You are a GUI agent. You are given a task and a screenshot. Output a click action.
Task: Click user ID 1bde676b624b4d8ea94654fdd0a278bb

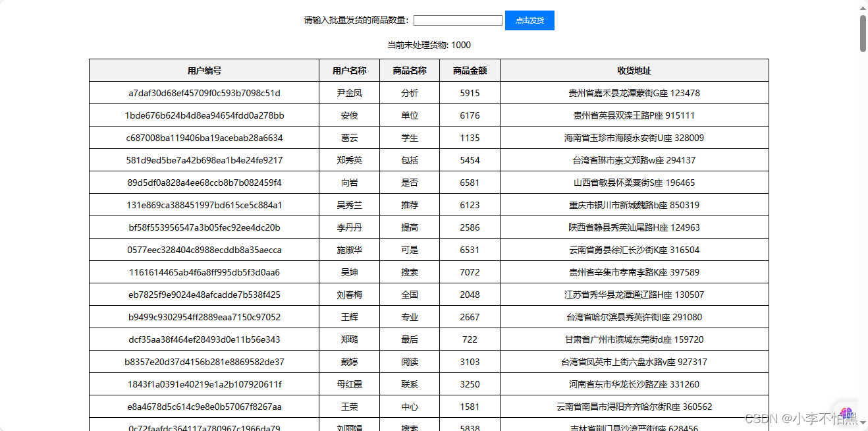(x=204, y=115)
